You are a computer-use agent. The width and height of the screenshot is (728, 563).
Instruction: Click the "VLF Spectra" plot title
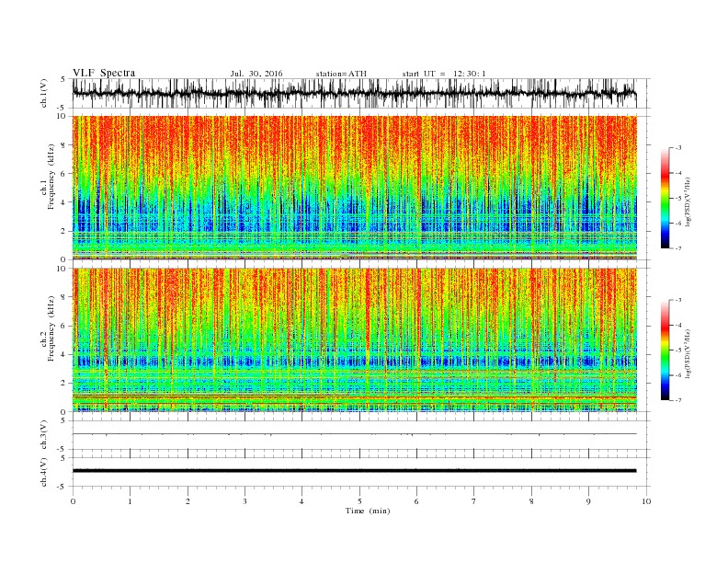104,73
